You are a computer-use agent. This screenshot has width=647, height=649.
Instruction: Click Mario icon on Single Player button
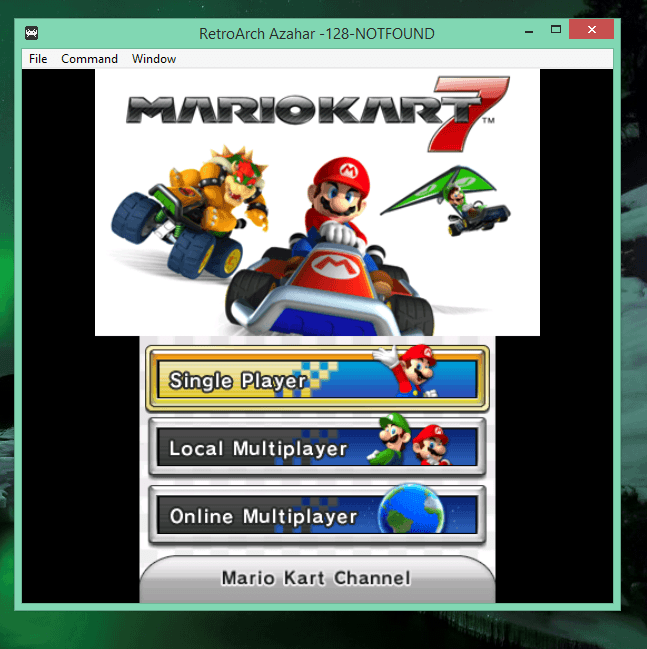tap(406, 370)
